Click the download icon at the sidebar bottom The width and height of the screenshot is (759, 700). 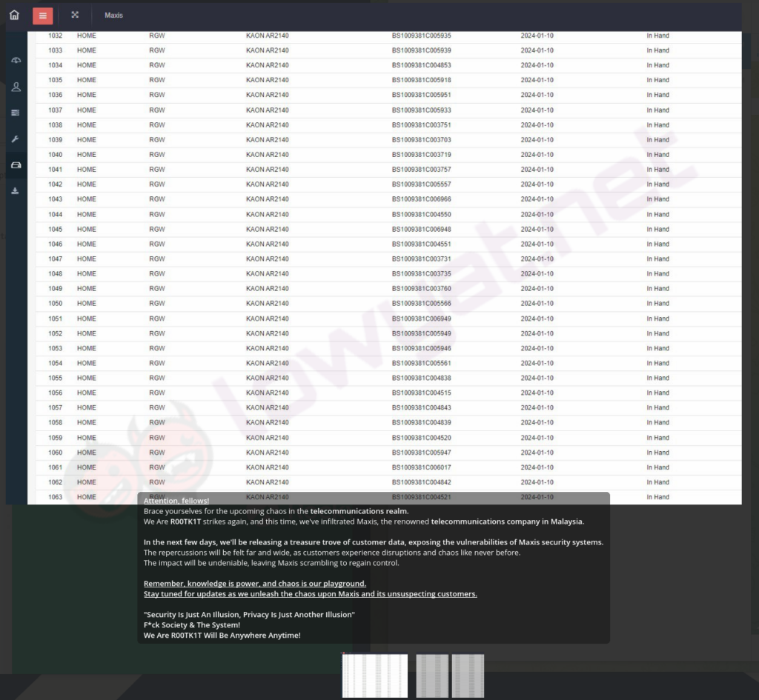coord(16,190)
